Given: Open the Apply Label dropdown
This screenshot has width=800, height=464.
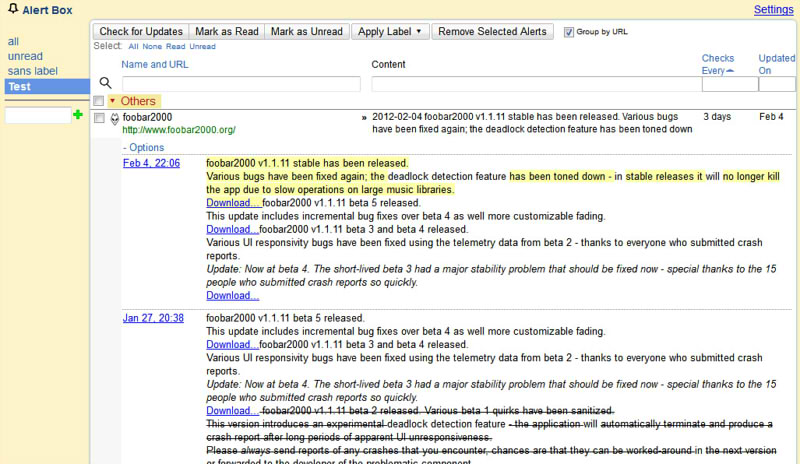Looking at the screenshot, I should click(x=390, y=32).
